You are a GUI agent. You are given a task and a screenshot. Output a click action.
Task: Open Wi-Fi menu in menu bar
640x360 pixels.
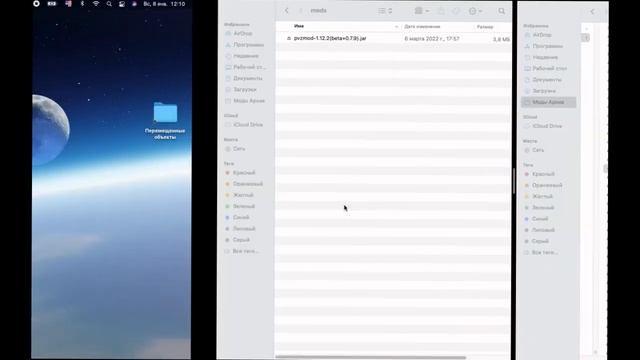(x=96, y=4)
